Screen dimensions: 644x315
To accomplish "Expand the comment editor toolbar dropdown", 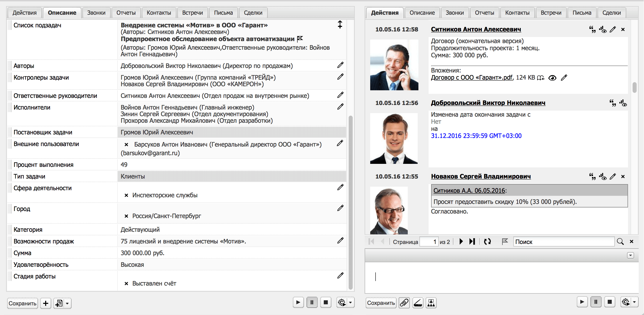I will (630, 255).
